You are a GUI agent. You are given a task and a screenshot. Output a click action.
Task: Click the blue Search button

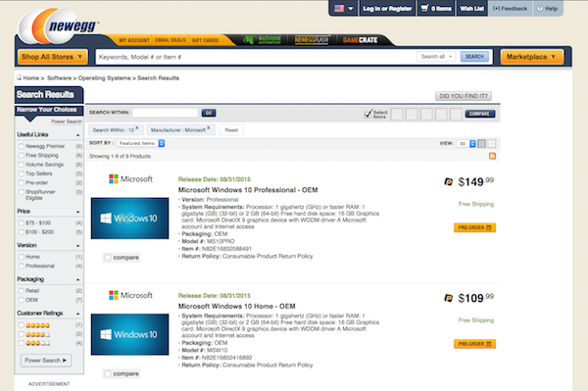[x=474, y=57]
